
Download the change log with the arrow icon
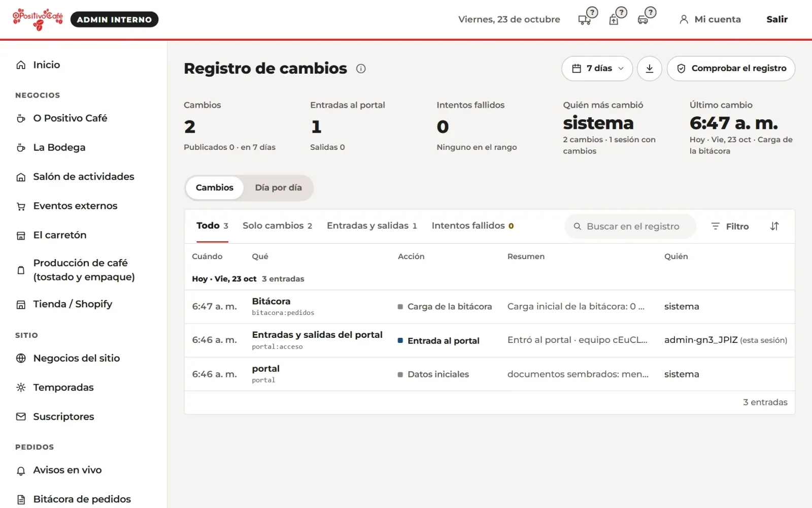tap(650, 69)
